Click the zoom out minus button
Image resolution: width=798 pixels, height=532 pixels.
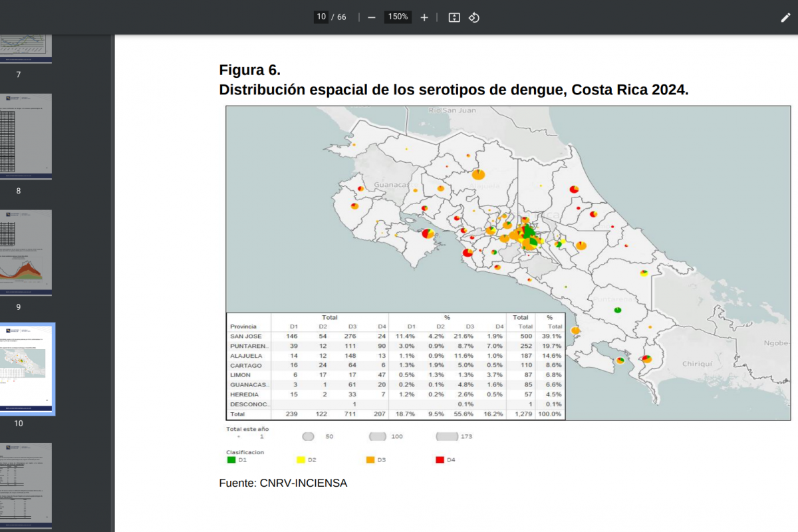click(372, 17)
